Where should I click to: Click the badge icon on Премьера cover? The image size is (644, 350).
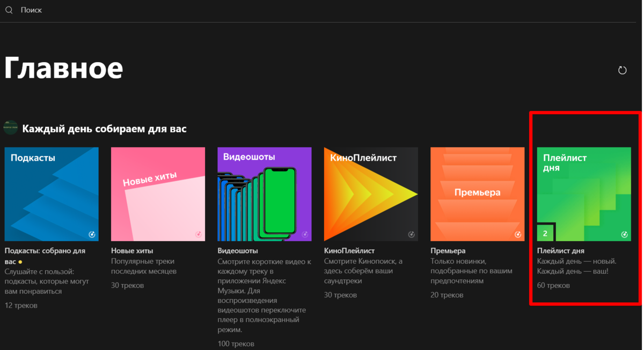click(518, 234)
